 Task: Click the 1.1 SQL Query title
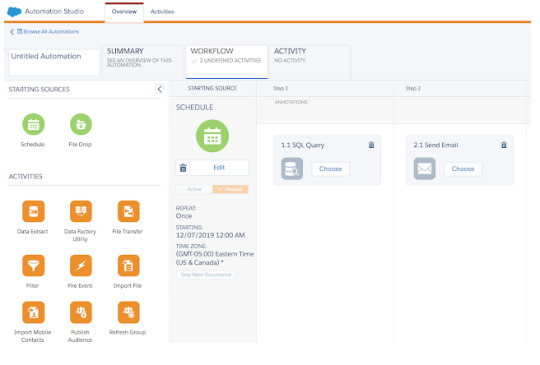(303, 145)
